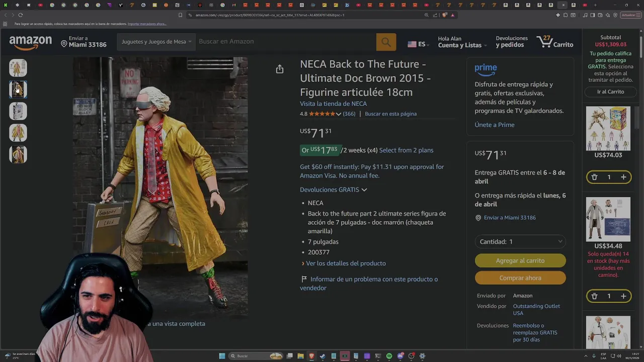The width and height of the screenshot is (644, 362).
Task: Click 'Comprar ahora' button
Action: (x=520, y=278)
